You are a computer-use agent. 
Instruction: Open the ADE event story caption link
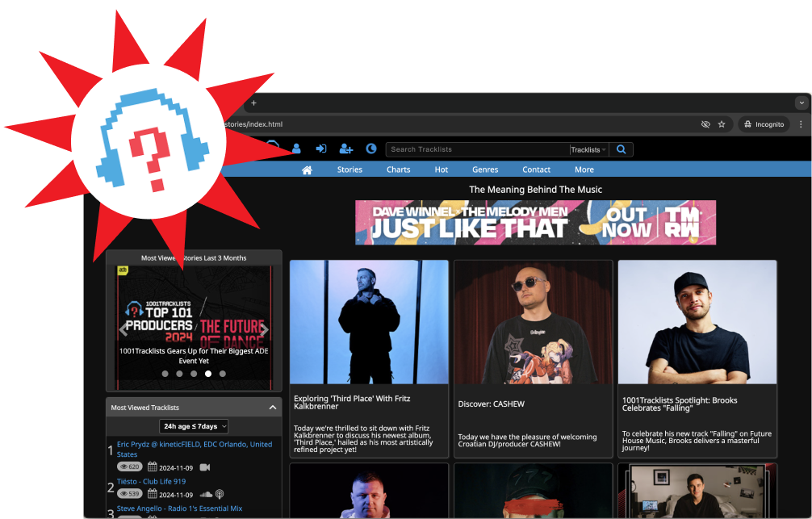point(194,356)
